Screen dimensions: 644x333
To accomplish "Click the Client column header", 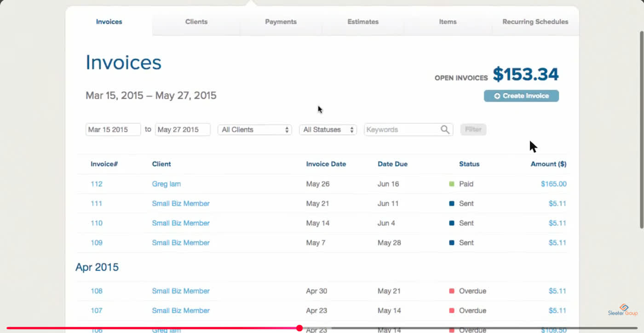I will pos(161,164).
